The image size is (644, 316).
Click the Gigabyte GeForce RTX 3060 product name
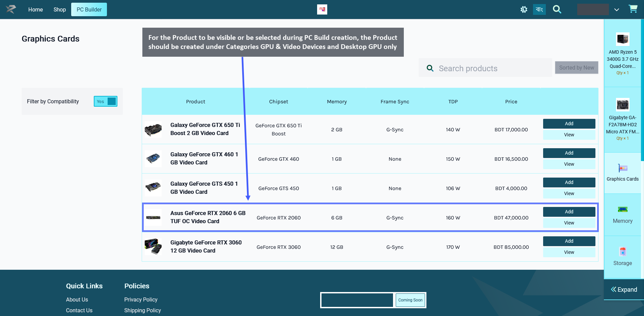206,246
